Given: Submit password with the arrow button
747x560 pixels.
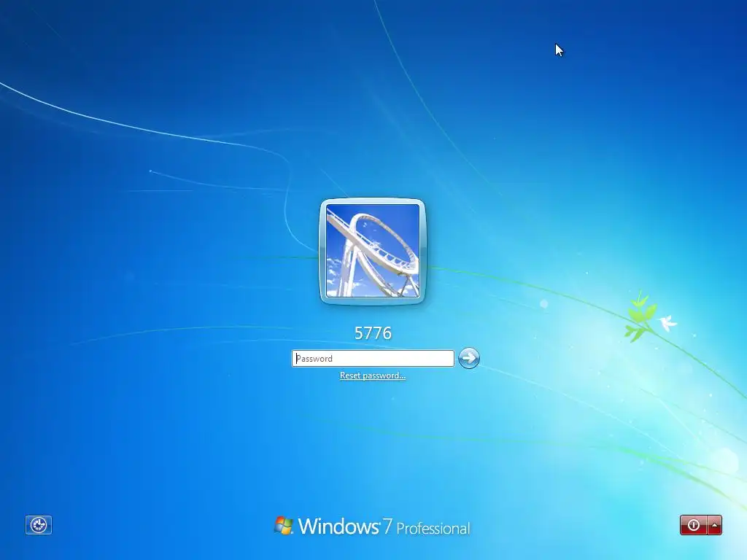Looking at the screenshot, I should [x=469, y=358].
